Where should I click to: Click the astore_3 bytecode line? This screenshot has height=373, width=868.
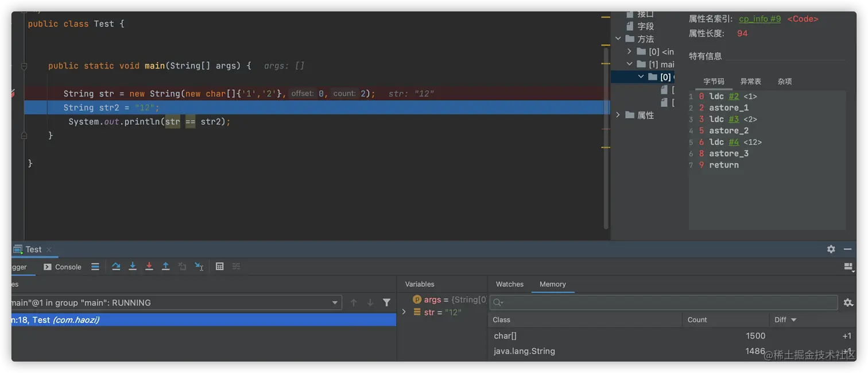click(x=728, y=154)
